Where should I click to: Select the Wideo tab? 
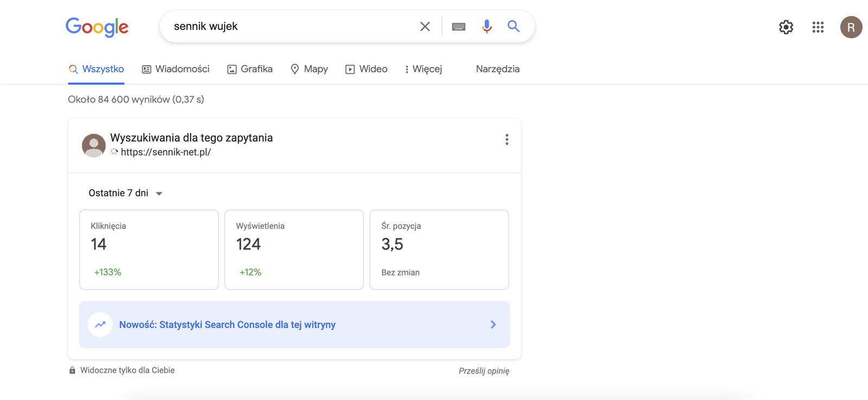point(367,69)
